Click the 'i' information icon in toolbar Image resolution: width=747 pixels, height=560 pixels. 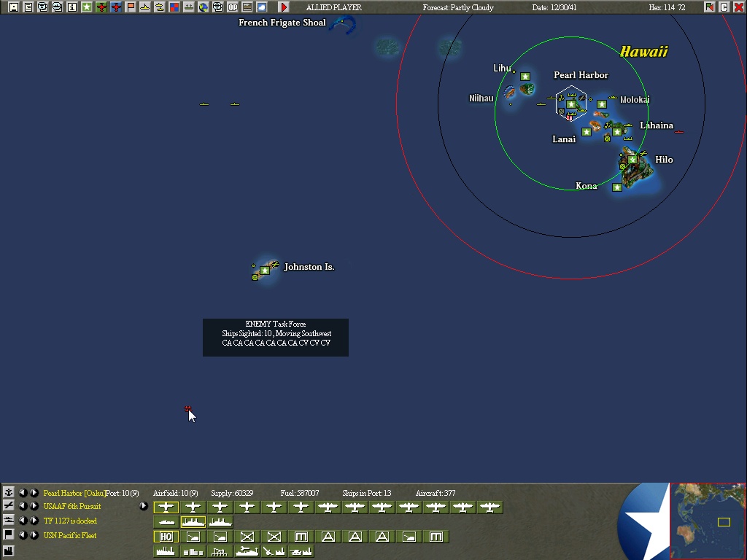pyautogui.click(x=72, y=7)
